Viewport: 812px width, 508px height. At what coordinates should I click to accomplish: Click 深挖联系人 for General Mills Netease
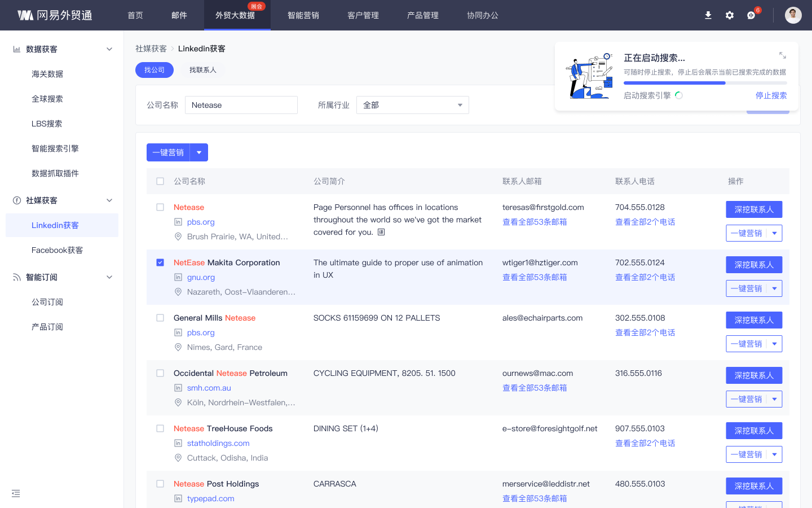[754, 320]
